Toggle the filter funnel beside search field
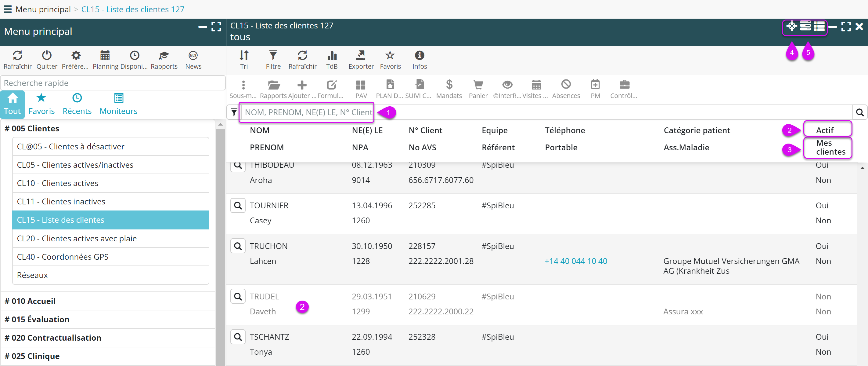The image size is (868, 366). click(x=234, y=112)
